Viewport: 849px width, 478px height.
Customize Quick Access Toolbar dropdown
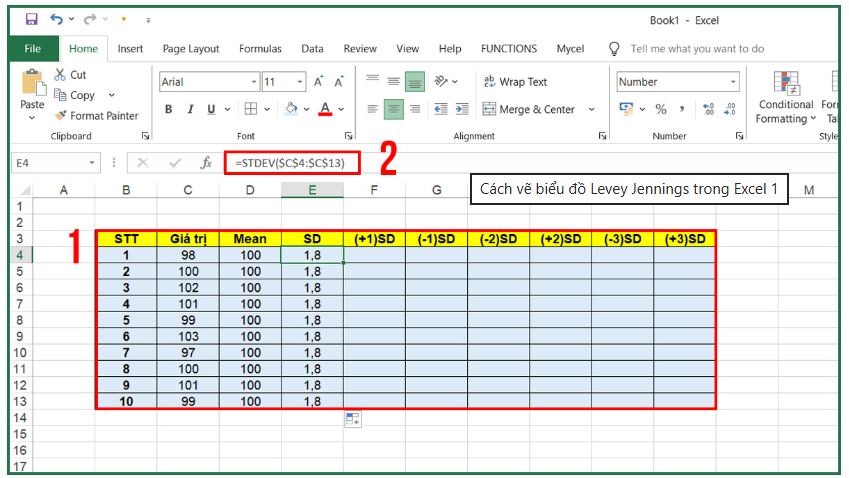click(148, 20)
